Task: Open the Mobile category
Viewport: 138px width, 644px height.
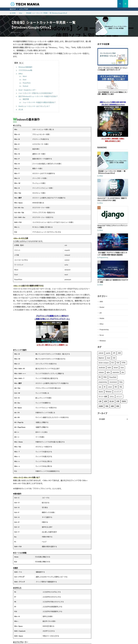Action: coord(102,318)
